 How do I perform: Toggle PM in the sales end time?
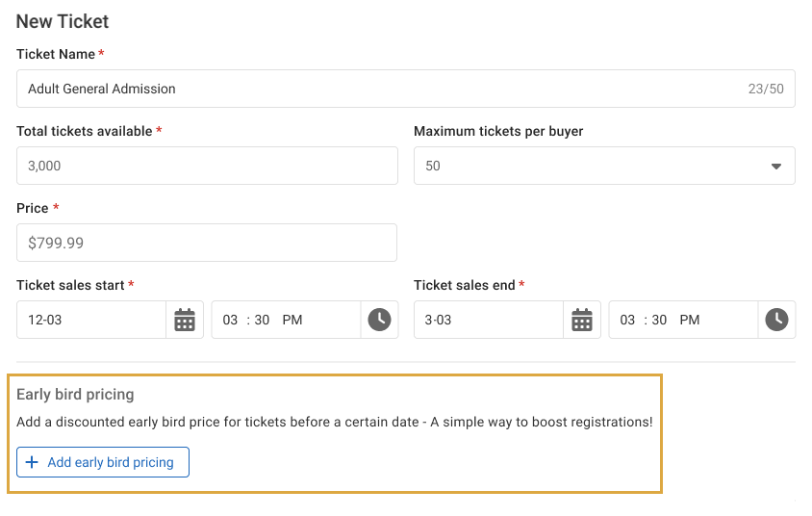click(690, 320)
